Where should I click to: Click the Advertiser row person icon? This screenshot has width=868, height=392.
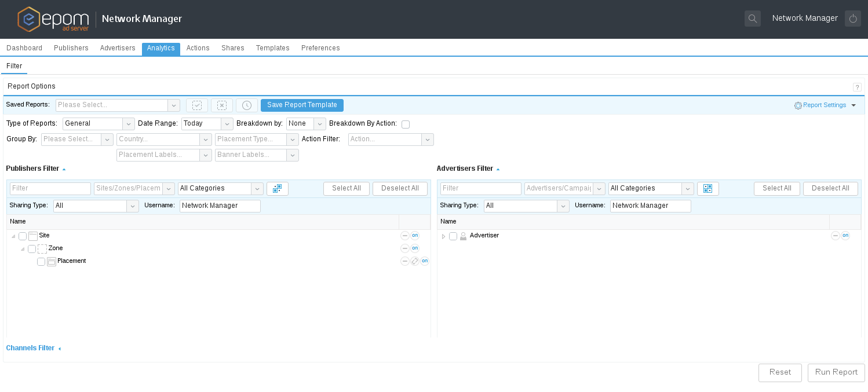coord(463,236)
